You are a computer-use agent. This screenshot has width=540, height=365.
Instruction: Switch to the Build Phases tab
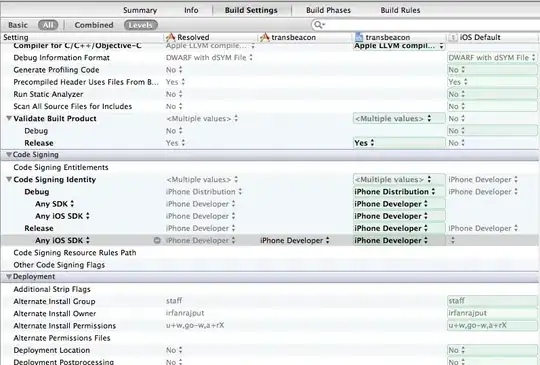tap(328, 10)
